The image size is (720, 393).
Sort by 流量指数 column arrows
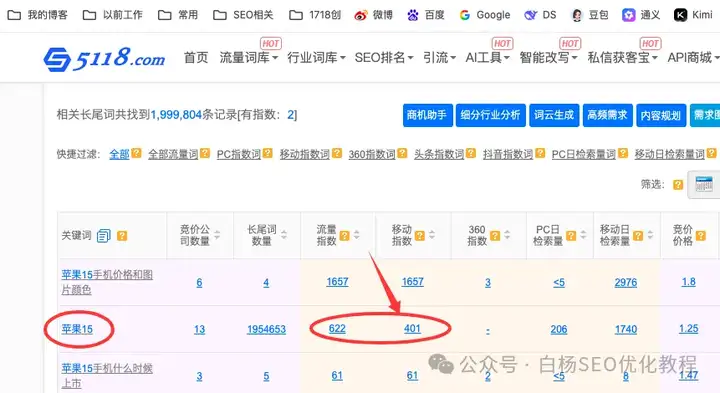(357, 235)
